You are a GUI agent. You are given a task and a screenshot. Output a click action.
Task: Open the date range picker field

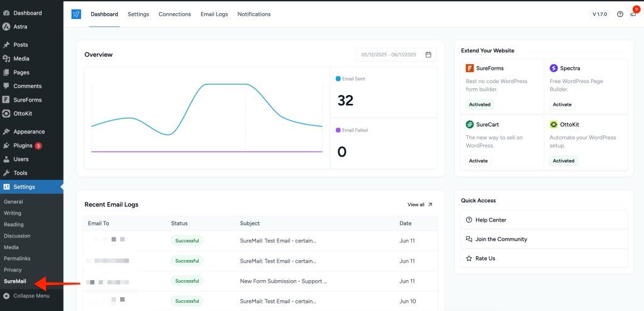(396, 55)
